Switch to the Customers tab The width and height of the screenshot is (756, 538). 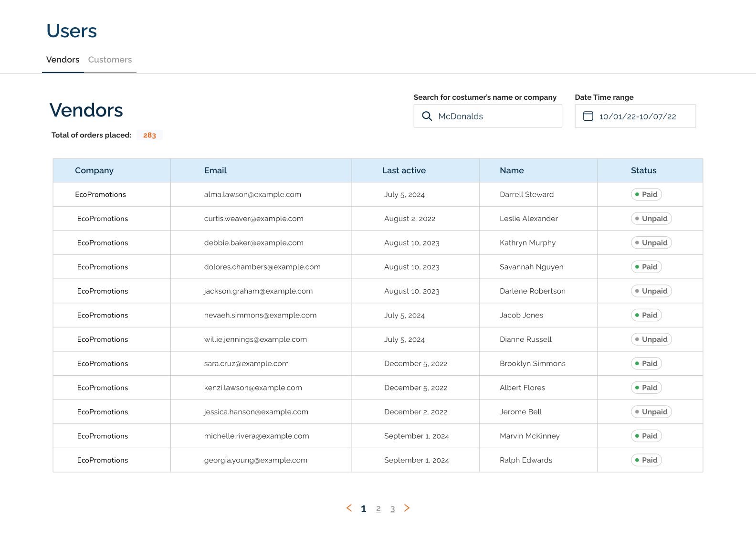(110, 60)
